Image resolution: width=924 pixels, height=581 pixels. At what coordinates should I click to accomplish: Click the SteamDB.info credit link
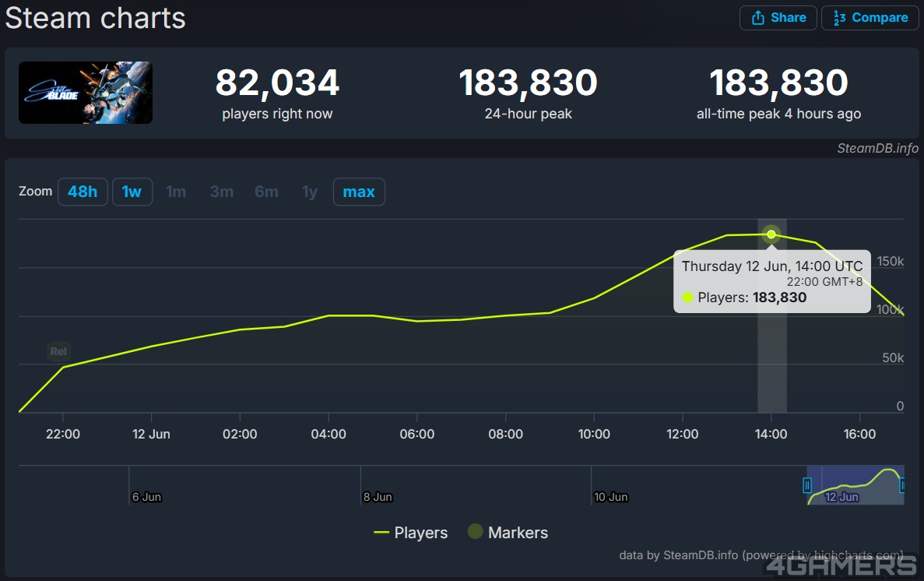pyautogui.click(x=877, y=148)
